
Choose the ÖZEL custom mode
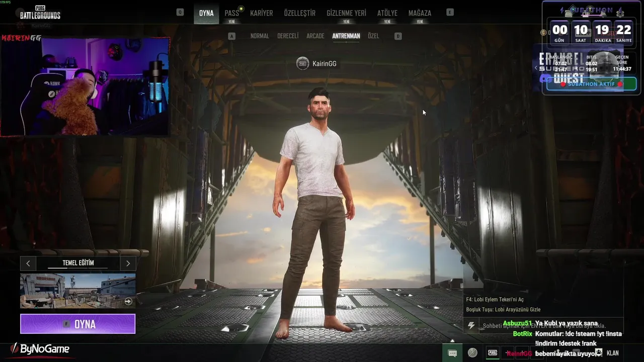point(373,36)
